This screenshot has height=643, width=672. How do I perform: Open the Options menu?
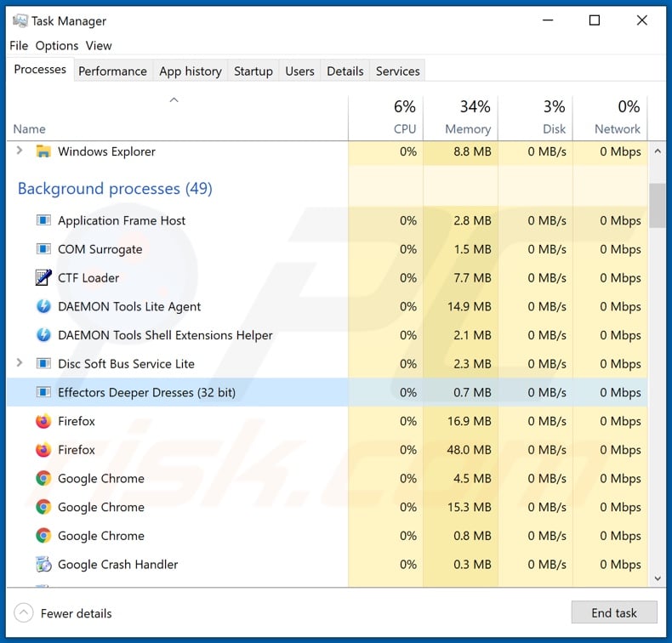coord(57,45)
